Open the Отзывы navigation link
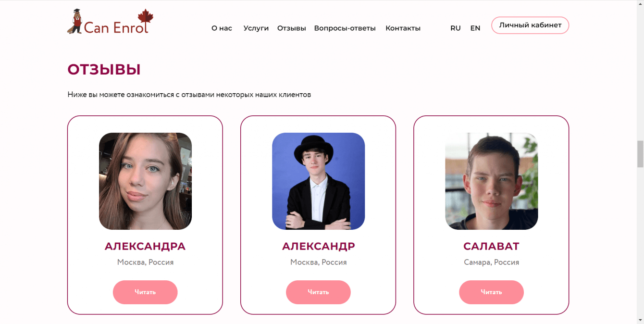Image resolution: width=644 pixels, height=324 pixels. coord(291,28)
